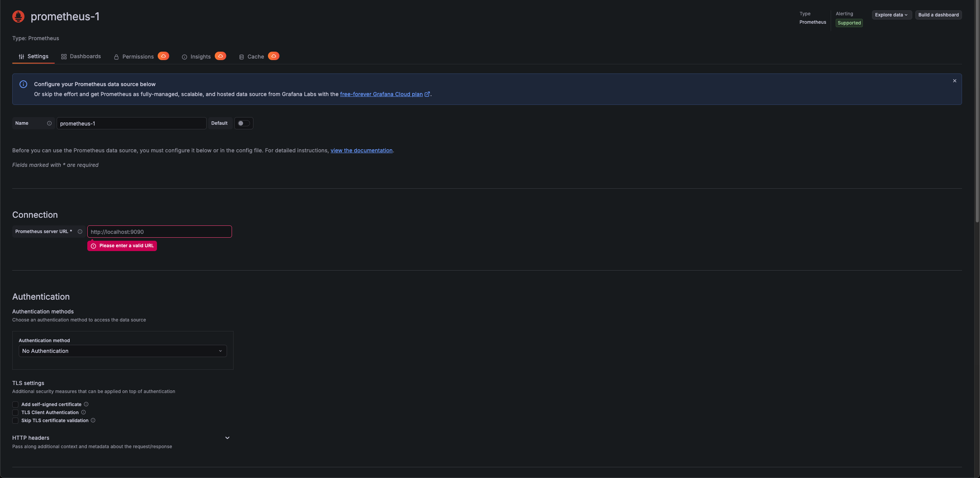This screenshot has width=980, height=478.
Task: Click the cloud badge next to Cache tab
Action: 274,56
